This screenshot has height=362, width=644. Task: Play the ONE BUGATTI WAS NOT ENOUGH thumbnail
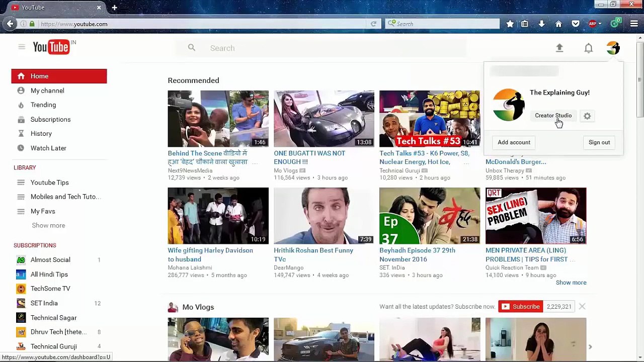pyautogui.click(x=324, y=119)
